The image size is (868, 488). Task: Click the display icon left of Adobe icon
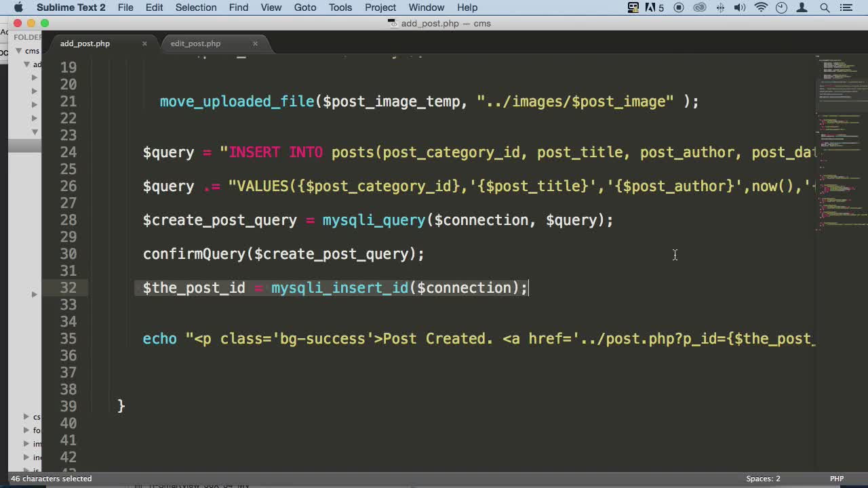(633, 7)
